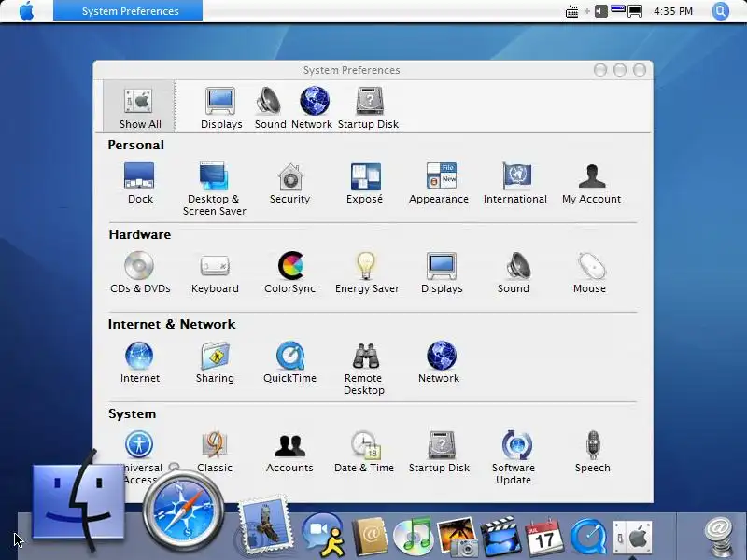Launch Mail from the Dock

click(x=264, y=525)
